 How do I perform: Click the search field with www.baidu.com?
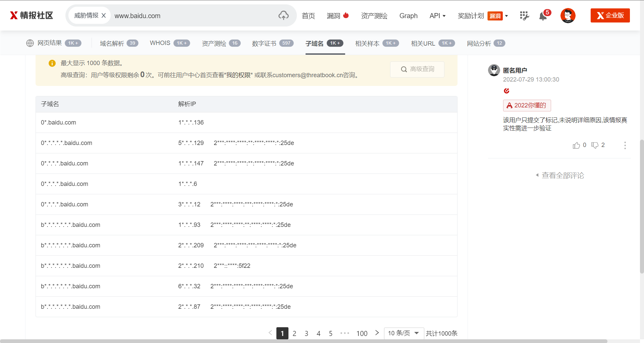pos(195,16)
